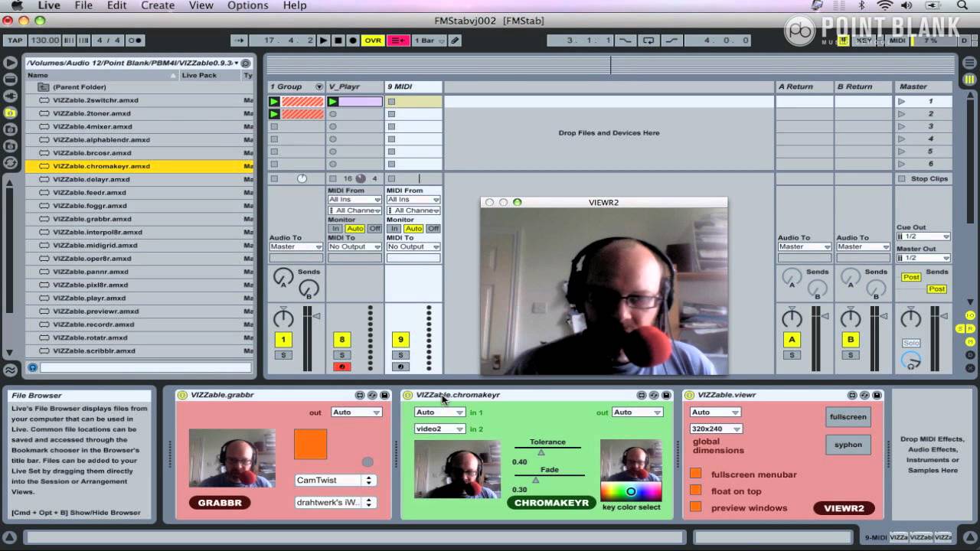Click the global Record button
Image resolution: width=980 pixels, height=551 pixels.
click(x=353, y=41)
